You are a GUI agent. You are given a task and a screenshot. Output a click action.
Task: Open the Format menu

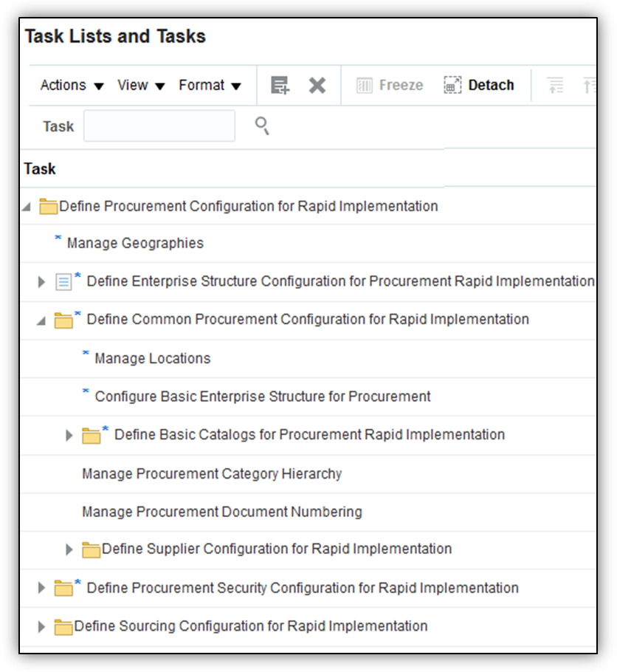tap(210, 86)
